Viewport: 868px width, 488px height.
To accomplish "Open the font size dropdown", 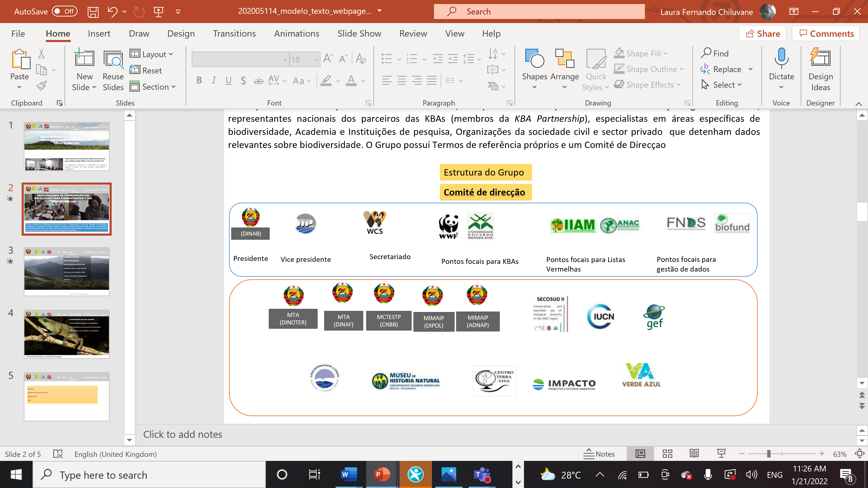I will pyautogui.click(x=316, y=60).
